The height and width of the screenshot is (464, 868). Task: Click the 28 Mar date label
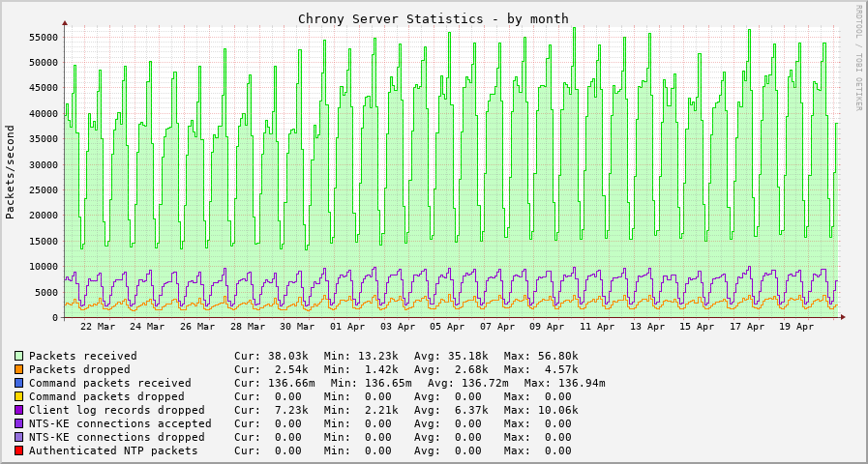(x=248, y=327)
